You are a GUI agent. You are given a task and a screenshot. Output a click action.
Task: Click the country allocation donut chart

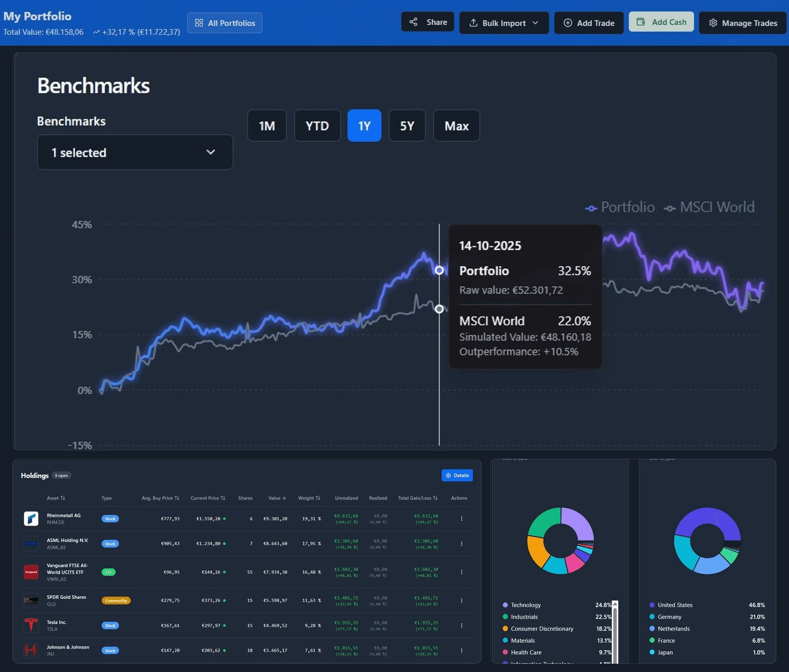coord(708,540)
